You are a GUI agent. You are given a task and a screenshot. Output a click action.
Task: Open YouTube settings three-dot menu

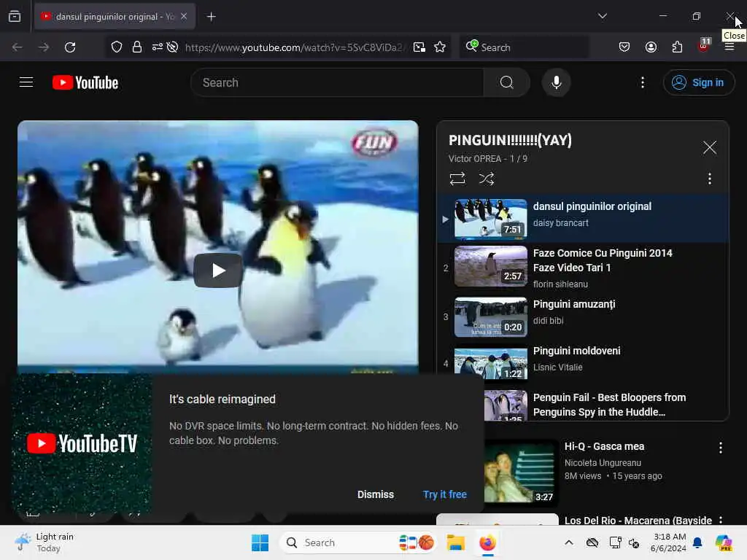coord(643,82)
